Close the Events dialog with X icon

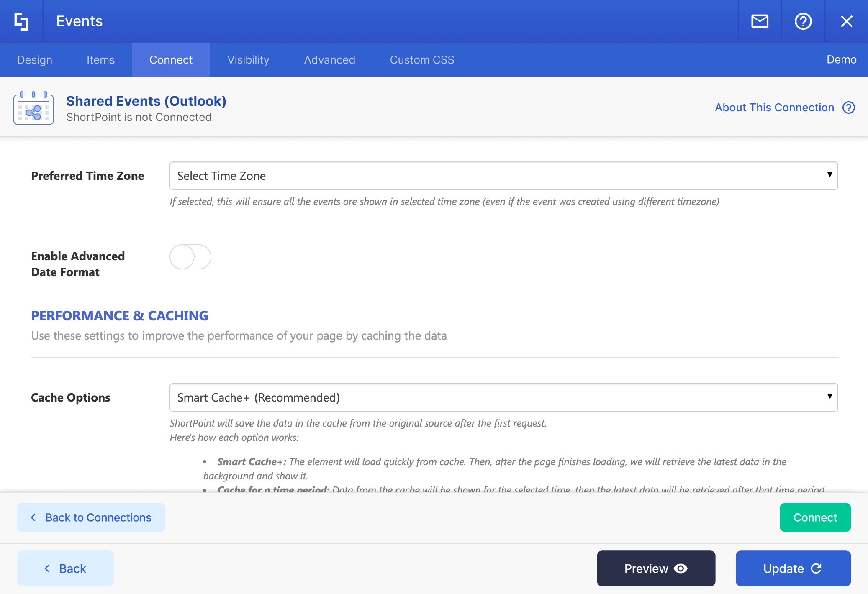[x=846, y=21]
